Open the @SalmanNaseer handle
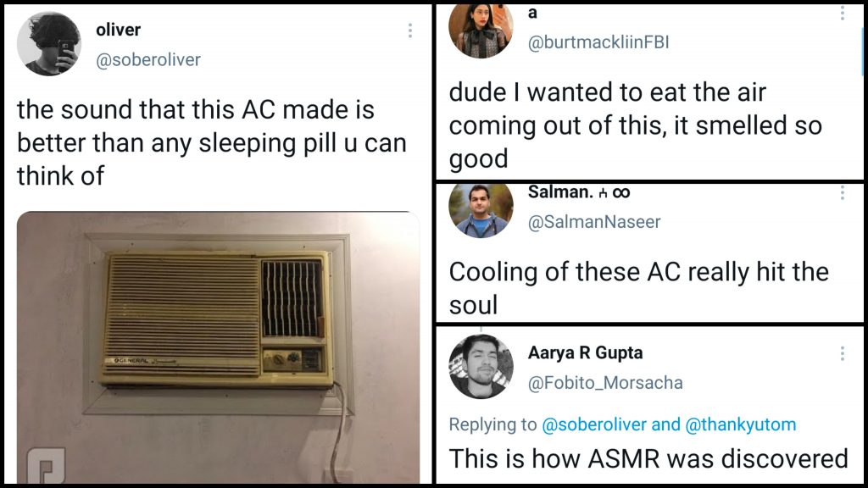 (x=594, y=222)
